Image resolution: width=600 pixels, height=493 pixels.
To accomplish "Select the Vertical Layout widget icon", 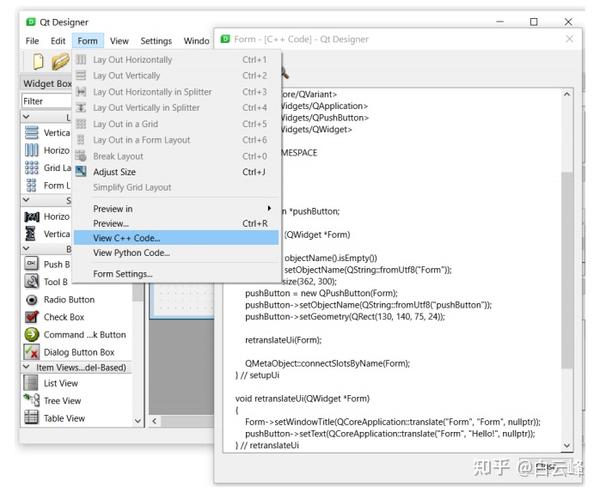I will tap(31, 133).
